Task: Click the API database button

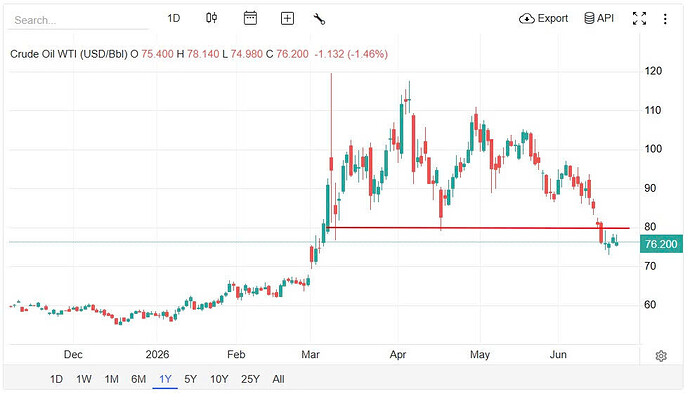Action: click(x=598, y=18)
